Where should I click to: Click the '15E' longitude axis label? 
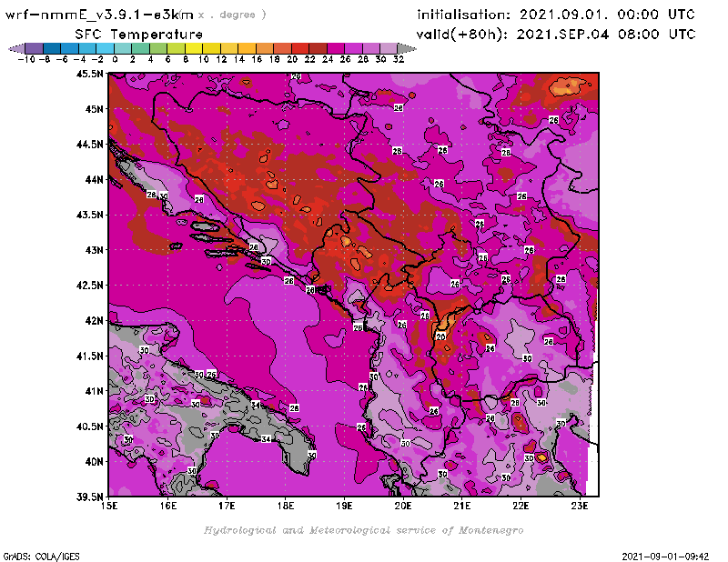point(109,506)
